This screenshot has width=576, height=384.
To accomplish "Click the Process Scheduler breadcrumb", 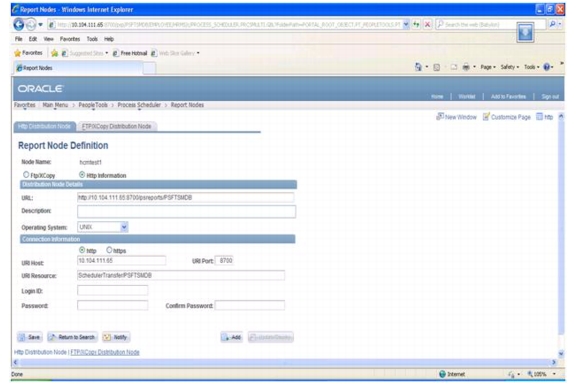I will (x=139, y=105).
